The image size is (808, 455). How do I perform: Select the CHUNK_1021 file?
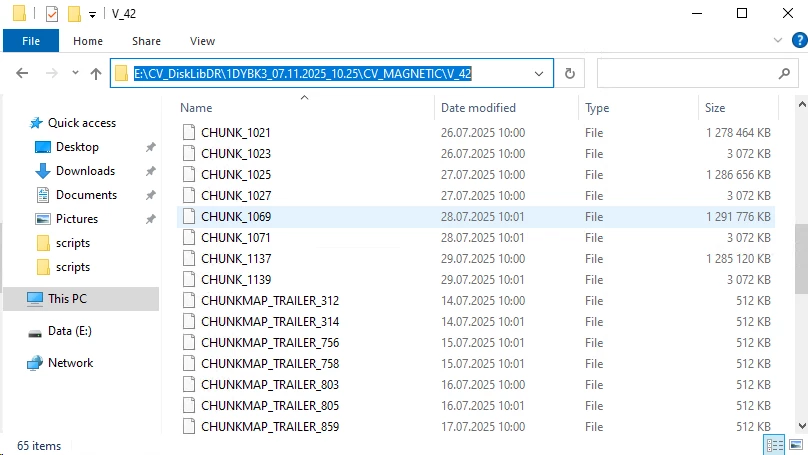pyautogui.click(x=475, y=132)
